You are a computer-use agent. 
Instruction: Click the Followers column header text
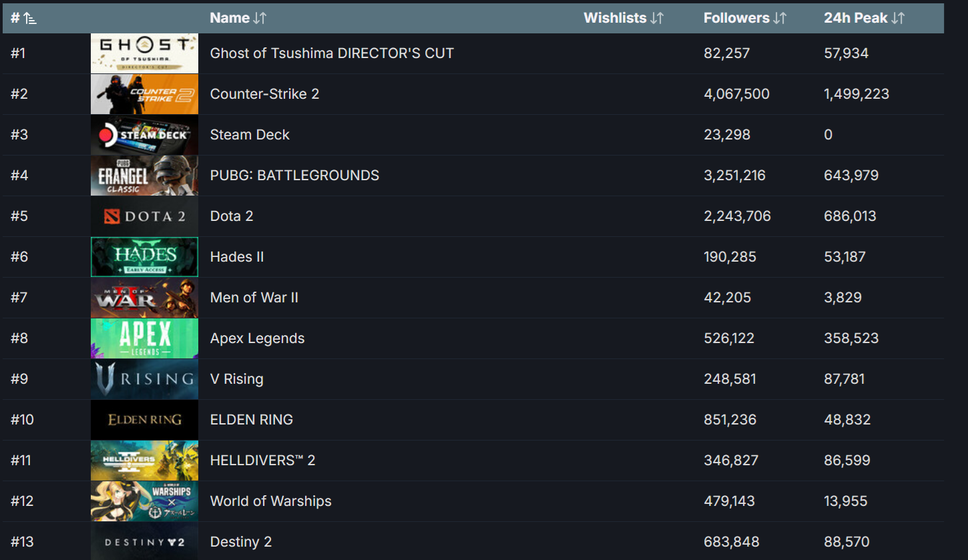(x=736, y=19)
